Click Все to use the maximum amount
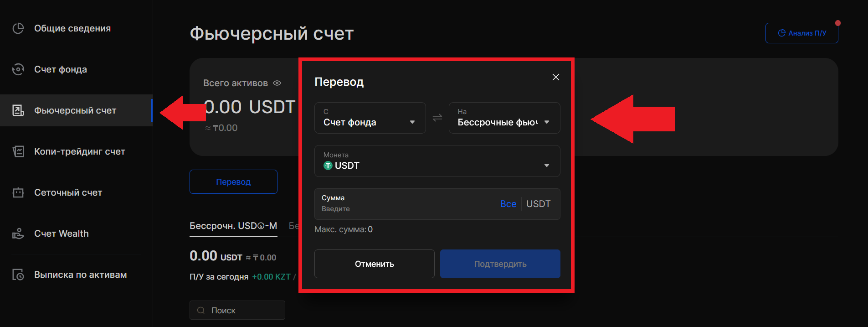The image size is (868, 327). pyautogui.click(x=508, y=204)
